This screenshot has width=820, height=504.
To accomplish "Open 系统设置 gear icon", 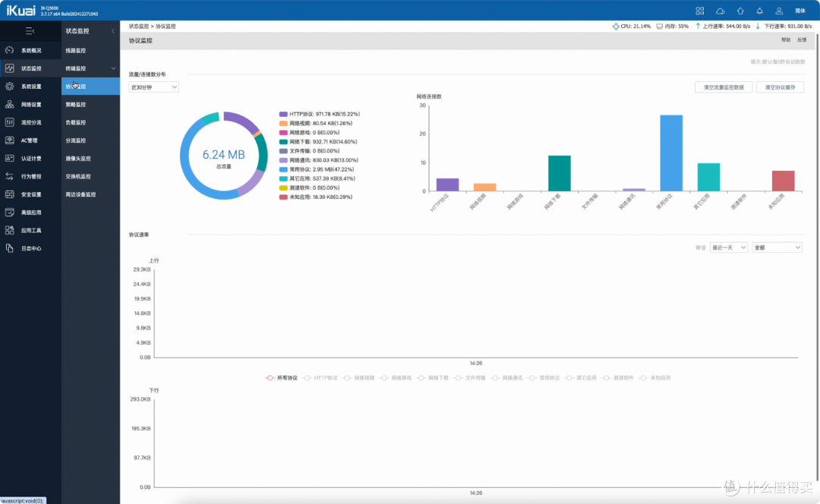I will [x=9, y=87].
